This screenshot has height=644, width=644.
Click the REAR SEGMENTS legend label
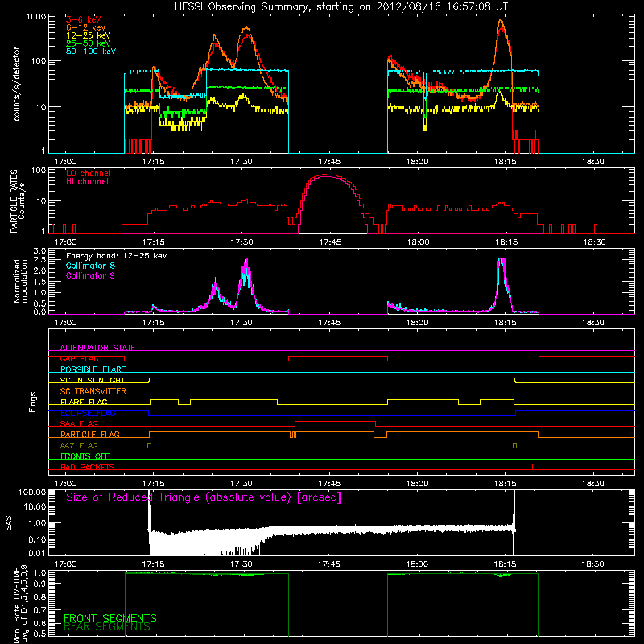[107, 627]
